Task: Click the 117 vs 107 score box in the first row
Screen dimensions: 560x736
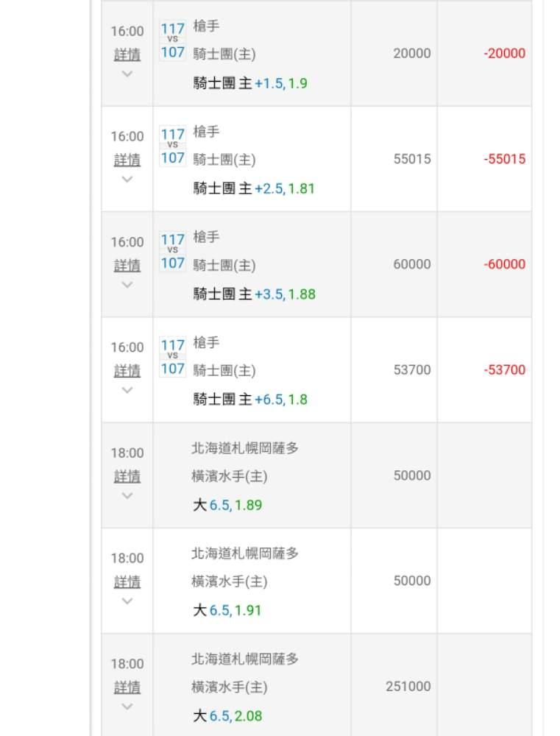Action: pyautogui.click(x=173, y=40)
